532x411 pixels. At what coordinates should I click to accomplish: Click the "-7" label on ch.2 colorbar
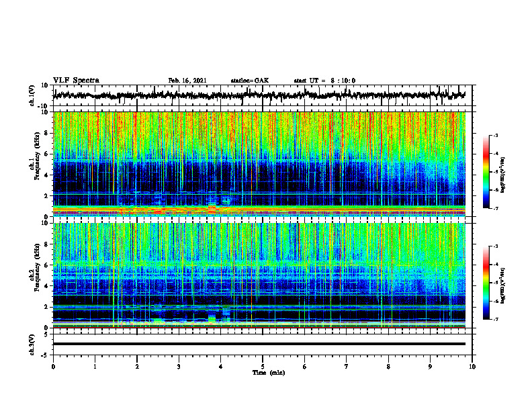pos(496,319)
